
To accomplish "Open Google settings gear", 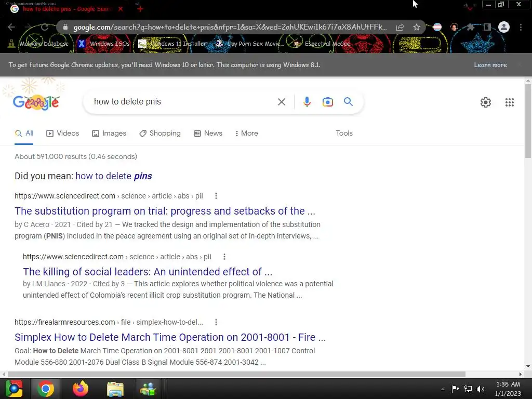I will [486, 102].
